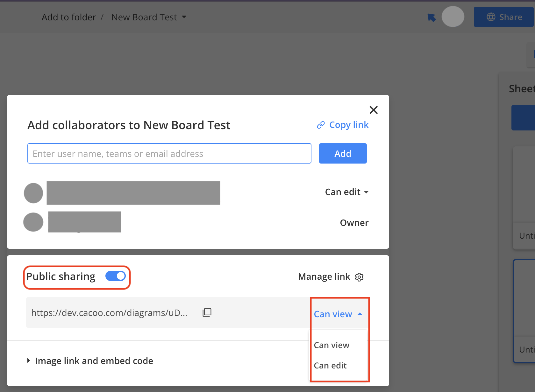Viewport: 535px width, 392px height.
Task: Open the user avatar in top bar
Action: 453,17
